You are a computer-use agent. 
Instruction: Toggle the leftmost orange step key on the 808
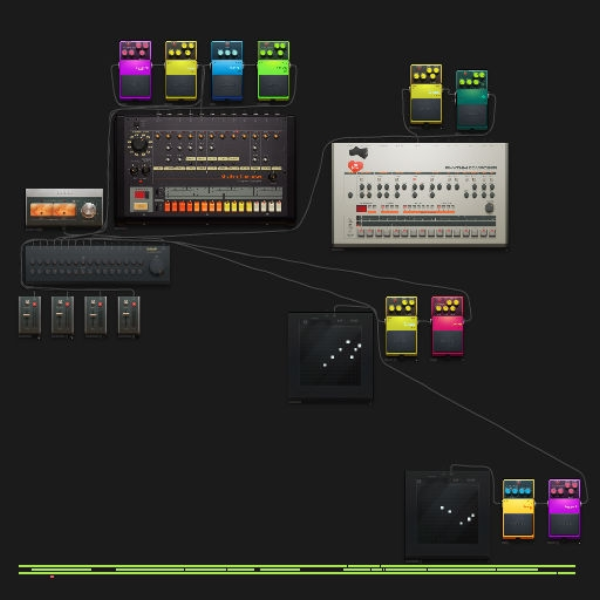167,207
